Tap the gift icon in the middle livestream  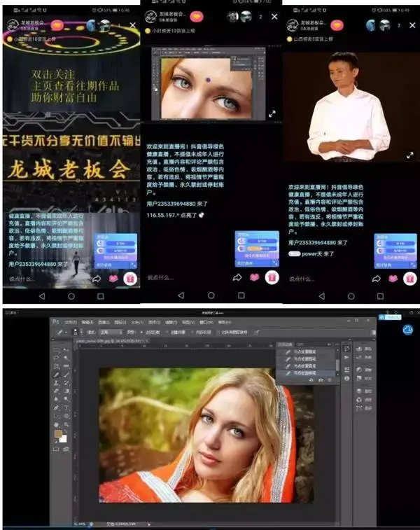272,277
